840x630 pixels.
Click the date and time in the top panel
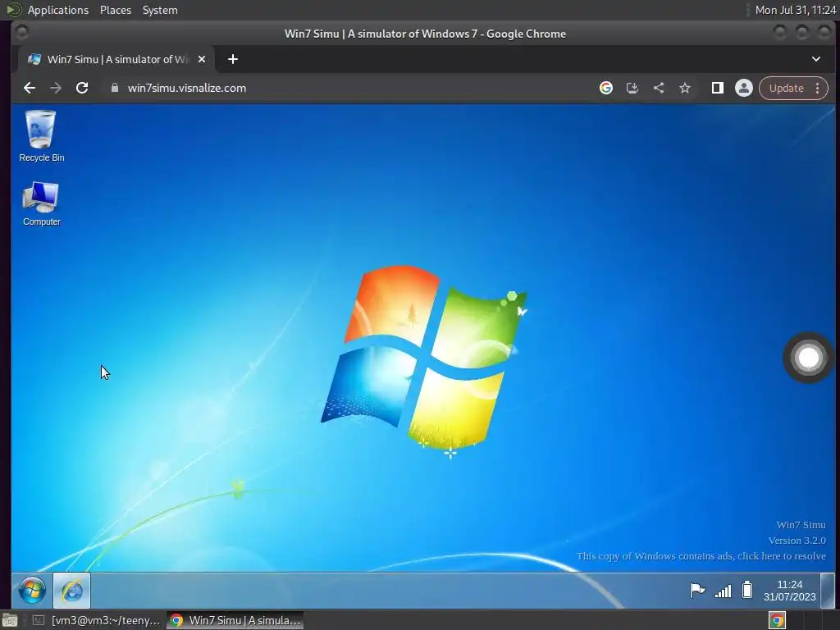coord(795,10)
